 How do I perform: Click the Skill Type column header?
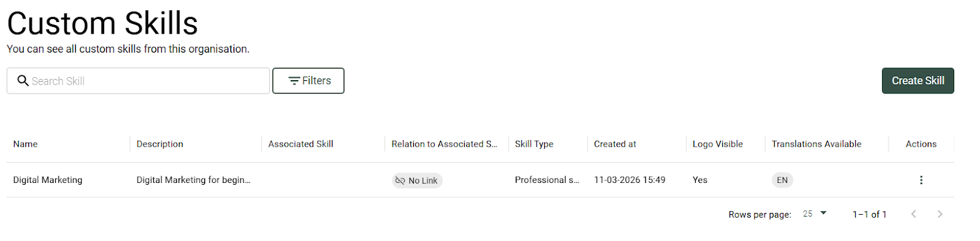(534, 144)
